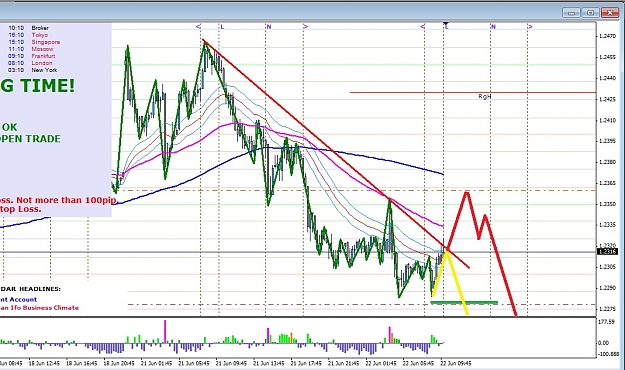The image size is (625, 370).
Task: Click the 22 Jun 09:45 time label
Action: (456, 363)
